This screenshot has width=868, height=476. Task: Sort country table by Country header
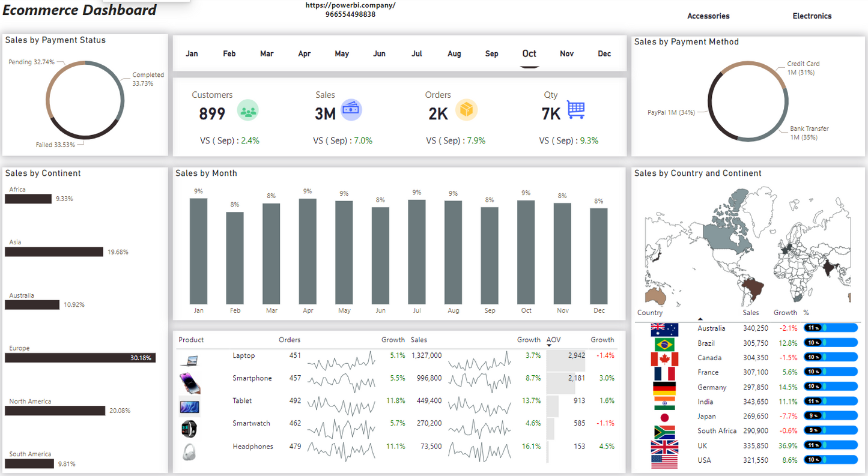(649, 313)
